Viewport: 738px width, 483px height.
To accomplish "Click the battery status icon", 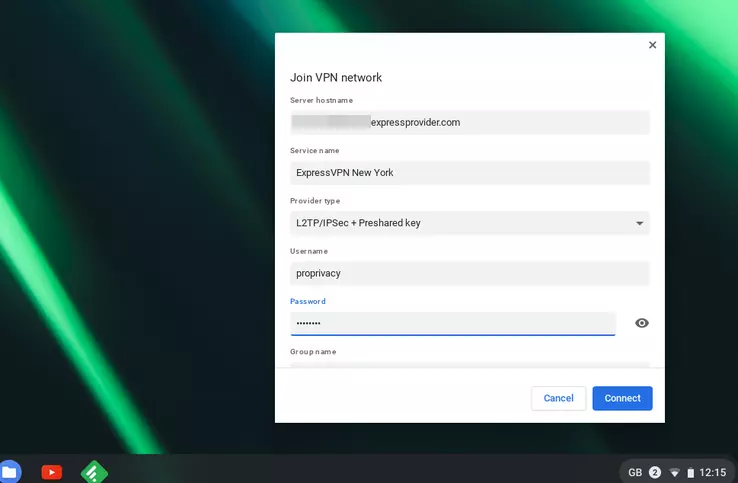I will click(690, 472).
